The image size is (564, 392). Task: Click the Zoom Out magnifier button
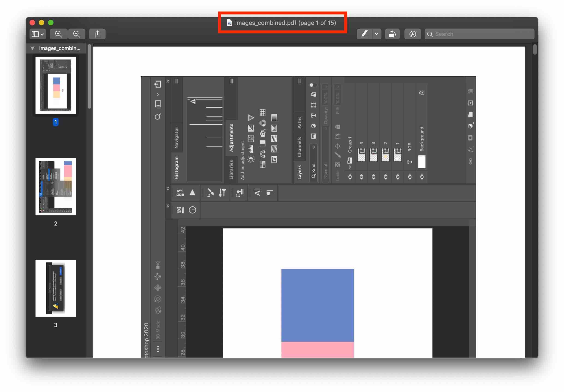(x=58, y=34)
